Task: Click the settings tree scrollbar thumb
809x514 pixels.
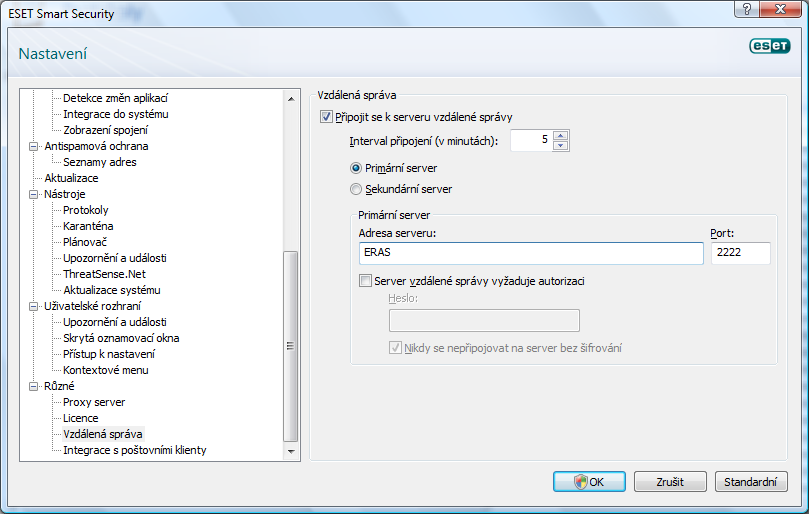Action: (x=291, y=346)
